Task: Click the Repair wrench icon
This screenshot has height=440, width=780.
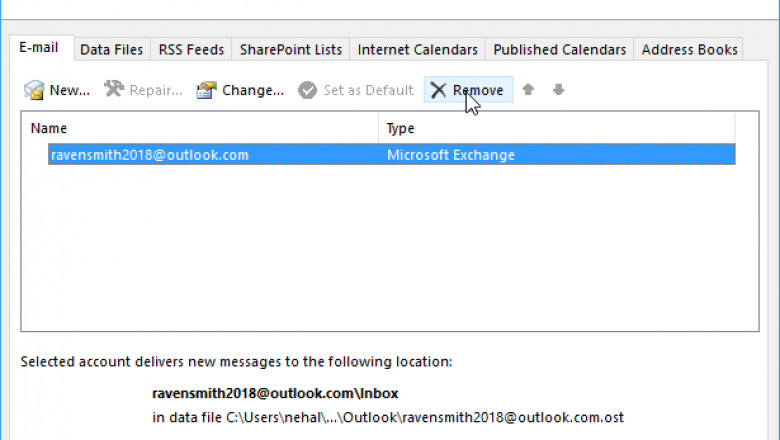Action: tap(114, 89)
